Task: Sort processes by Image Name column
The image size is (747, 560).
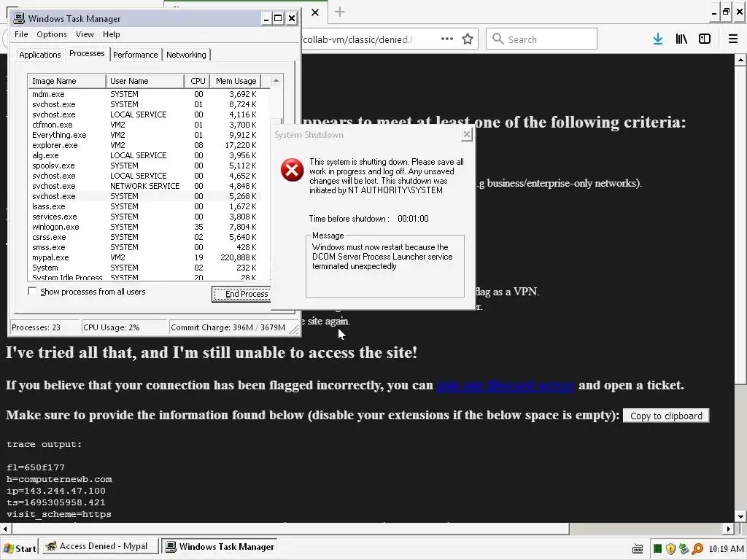Action: point(66,81)
